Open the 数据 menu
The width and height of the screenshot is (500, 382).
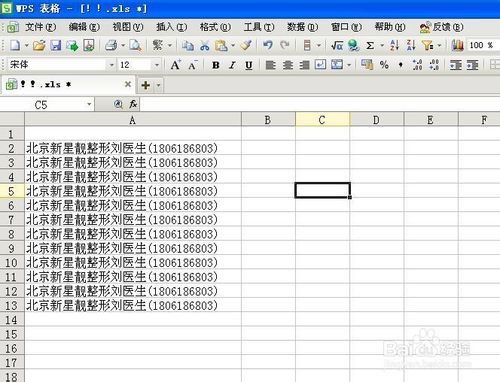pos(302,27)
